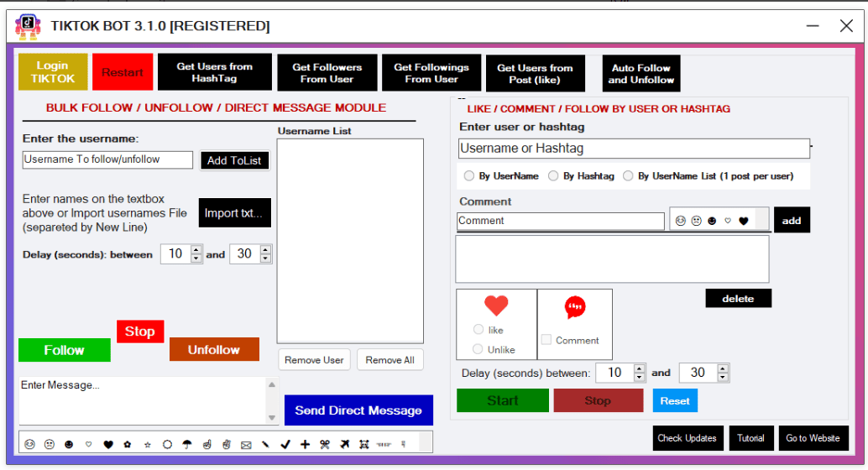Select the By UserName radio option
Image resolution: width=868 pixels, height=470 pixels.
469,176
